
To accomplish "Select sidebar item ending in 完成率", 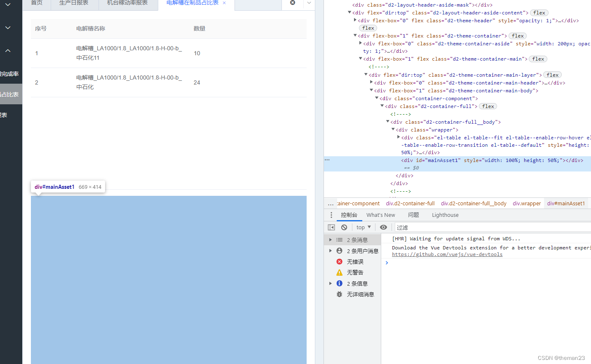I will [x=9, y=74].
